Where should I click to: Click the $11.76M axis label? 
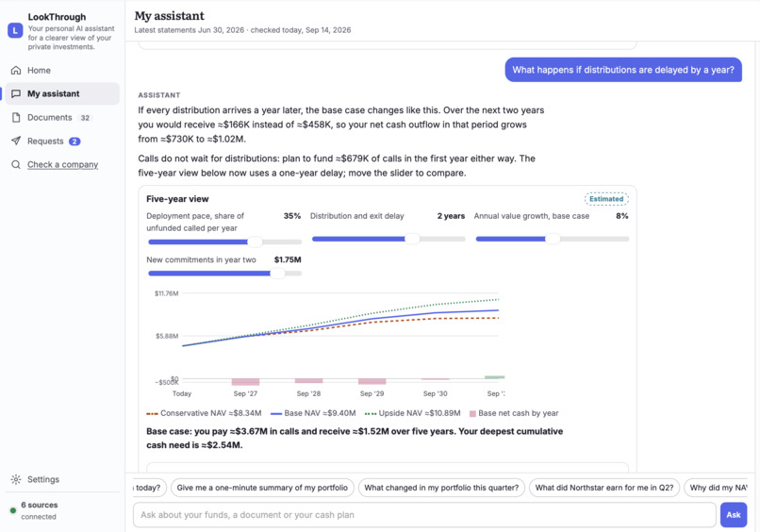166,293
